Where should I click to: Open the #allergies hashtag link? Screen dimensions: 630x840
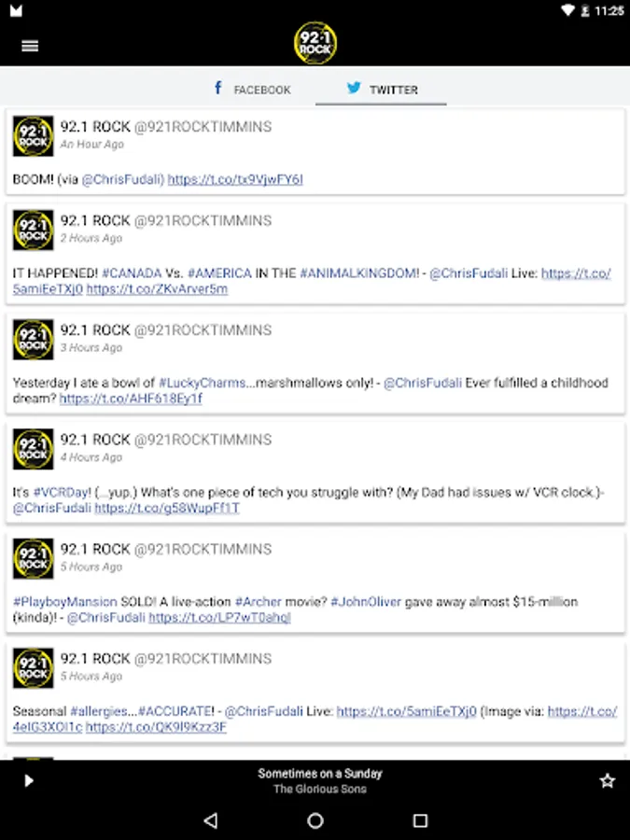99,711
